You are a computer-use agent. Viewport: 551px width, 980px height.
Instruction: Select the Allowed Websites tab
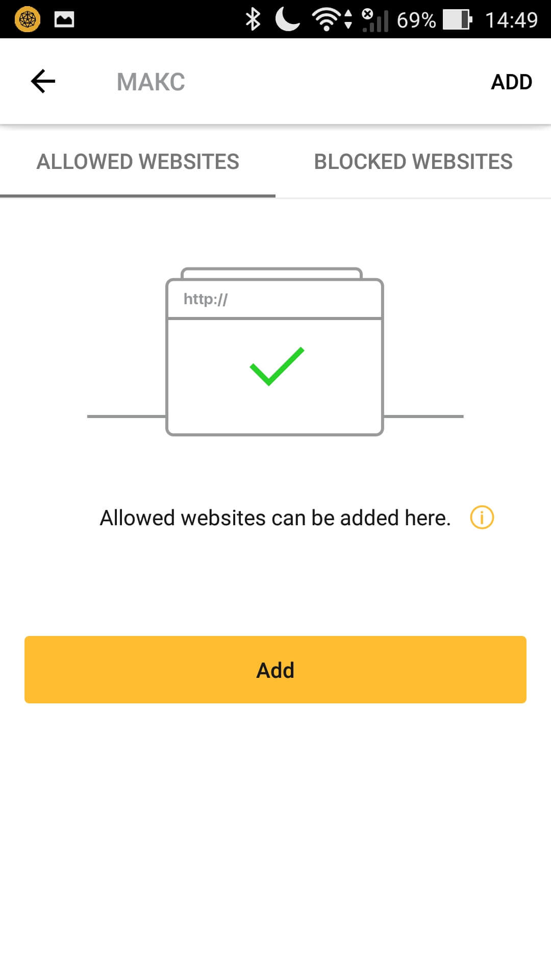click(138, 162)
